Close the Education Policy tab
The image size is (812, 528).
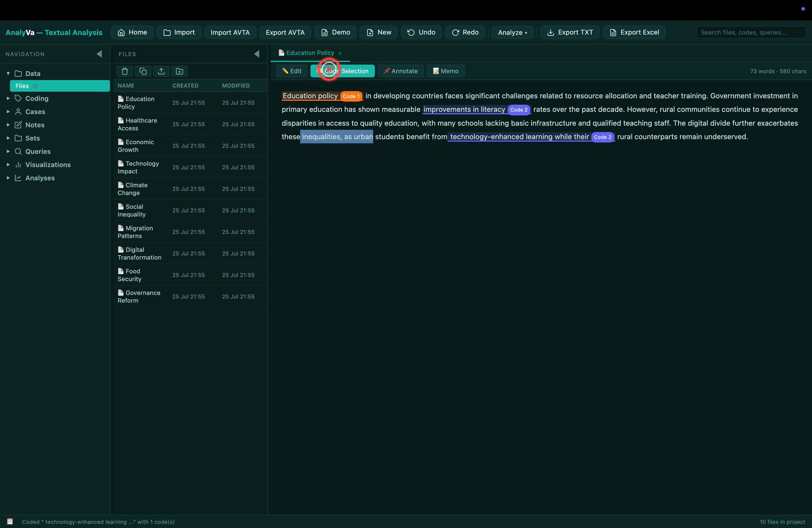[340, 53]
